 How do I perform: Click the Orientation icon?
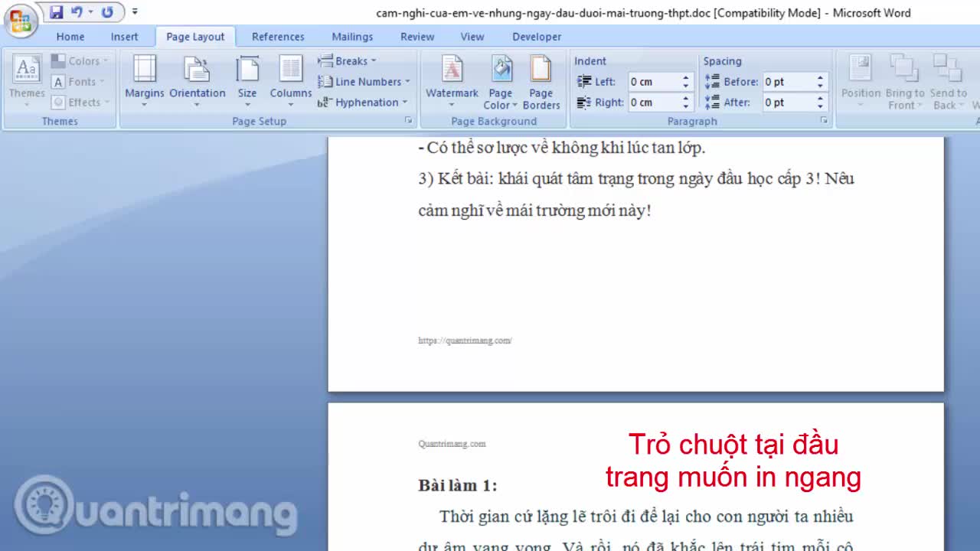click(197, 69)
